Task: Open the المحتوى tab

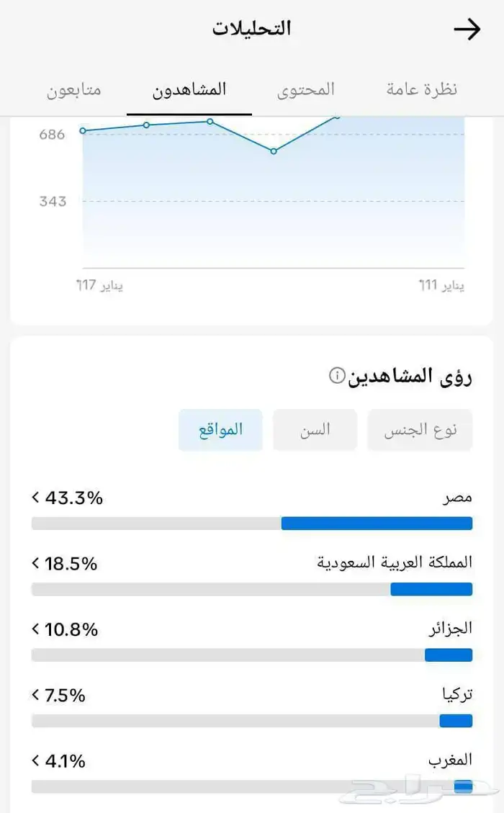Action: coord(306,90)
